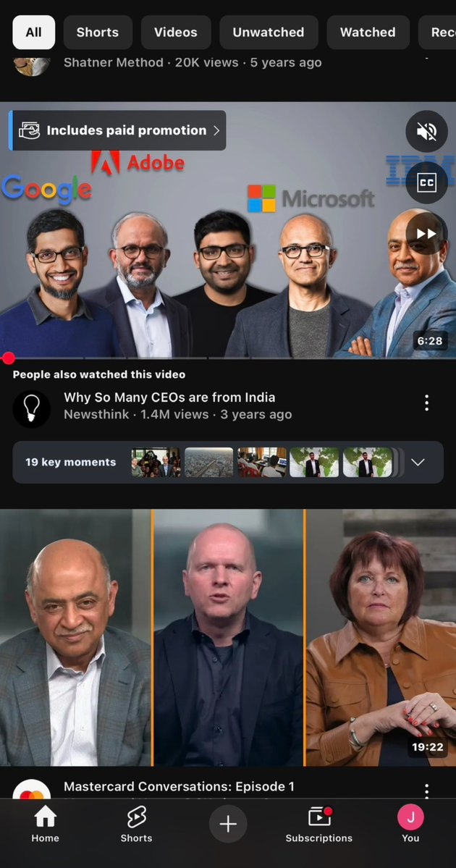This screenshot has height=868, width=456.
Task: Open the Newsthink channel lightbulb avatar
Action: (x=32, y=409)
